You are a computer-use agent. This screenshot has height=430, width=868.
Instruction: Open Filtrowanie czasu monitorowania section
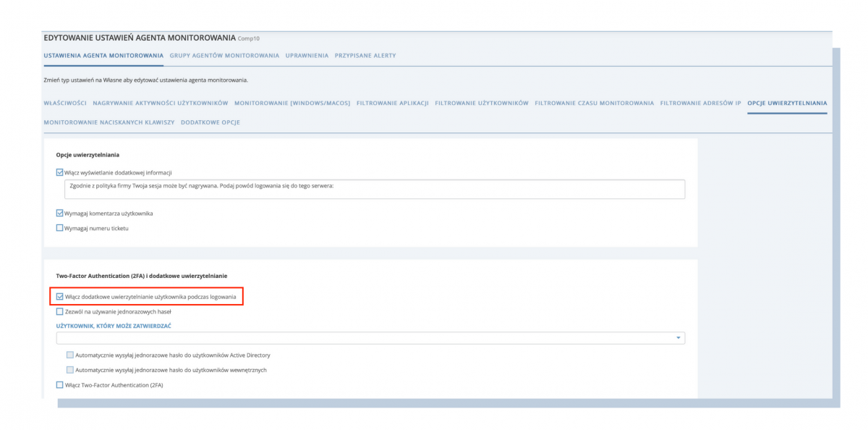click(x=595, y=104)
